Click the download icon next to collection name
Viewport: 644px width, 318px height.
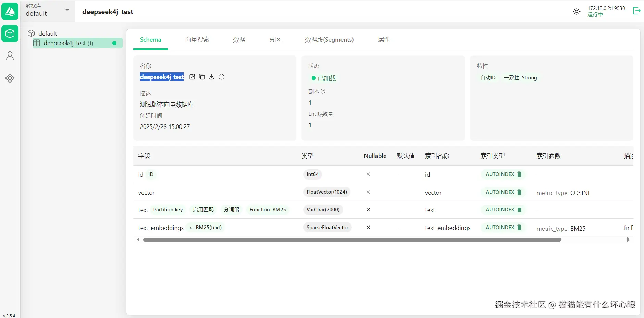tap(211, 77)
